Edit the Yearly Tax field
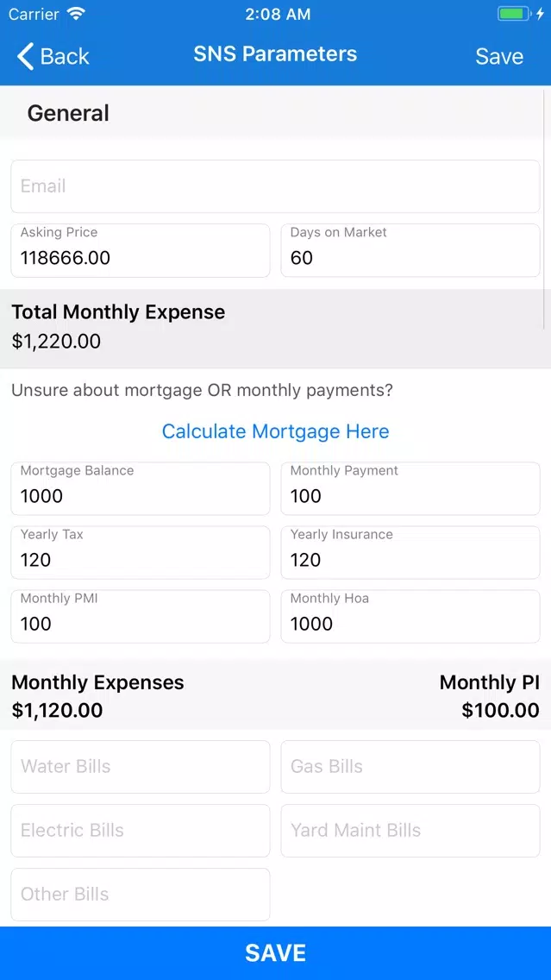 click(x=141, y=552)
